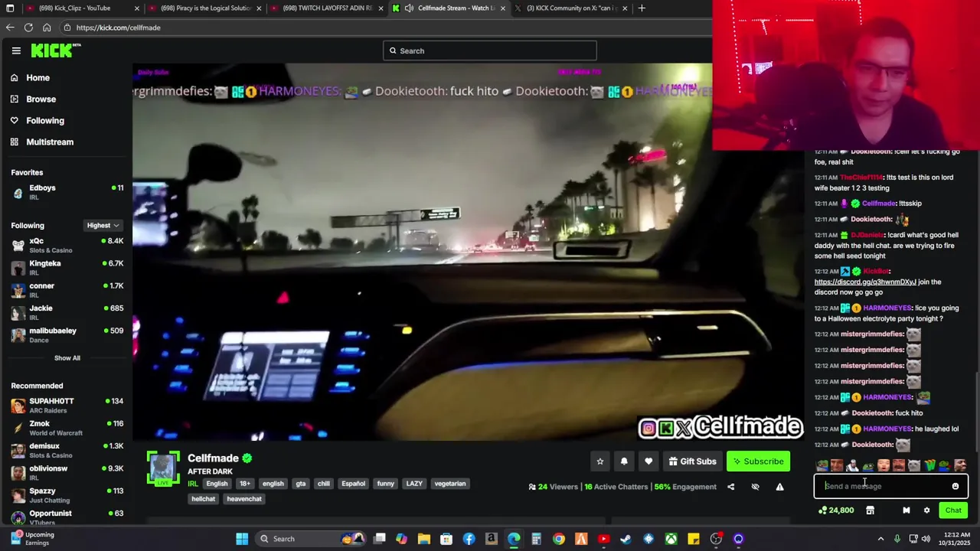Image resolution: width=980 pixels, height=551 pixels.
Task: Open a new browser tab
Action: coord(642,8)
